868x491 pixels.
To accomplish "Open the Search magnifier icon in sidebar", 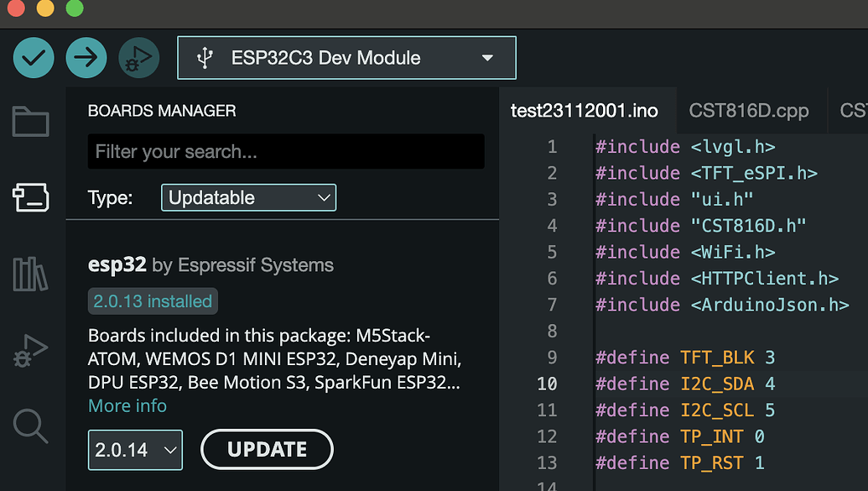I will 30,426.
